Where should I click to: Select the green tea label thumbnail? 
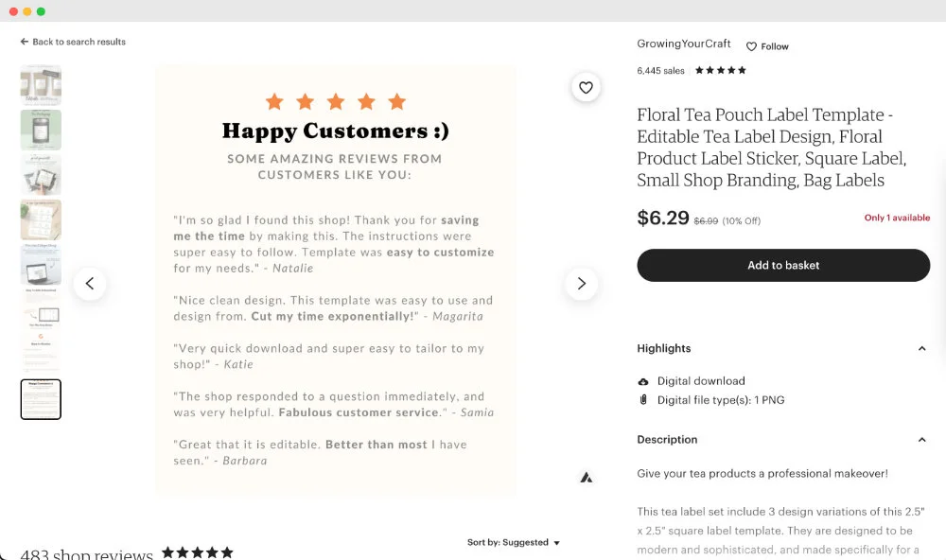pyautogui.click(x=41, y=130)
